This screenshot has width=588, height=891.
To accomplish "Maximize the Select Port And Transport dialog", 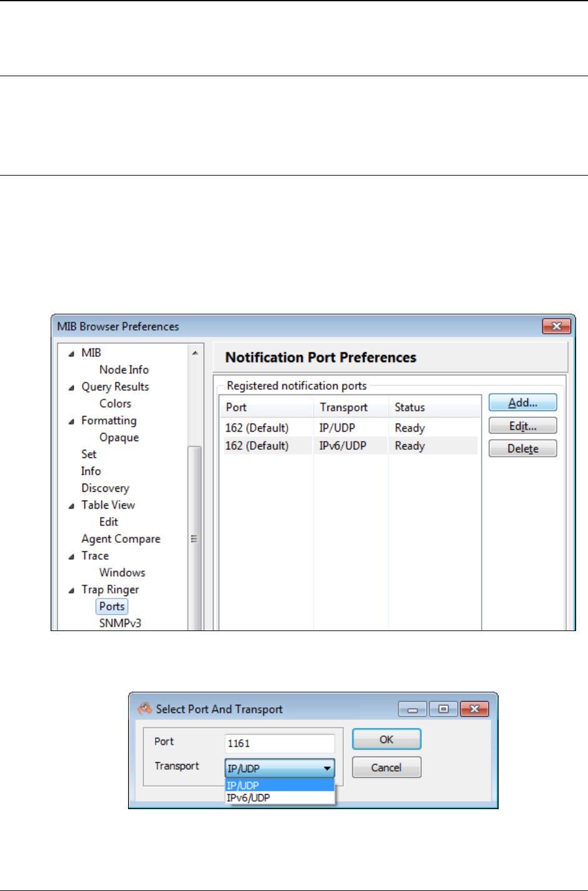I will (443, 709).
